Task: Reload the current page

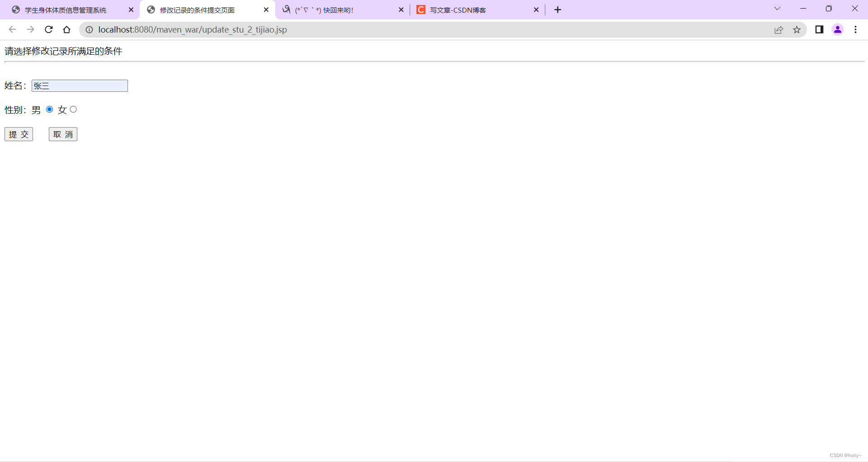Action: coord(49,29)
